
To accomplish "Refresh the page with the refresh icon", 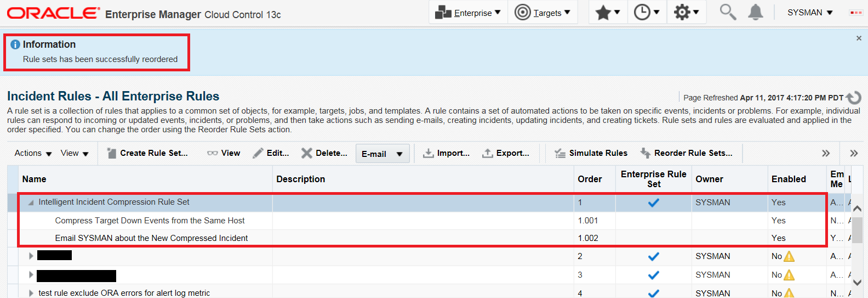I will point(854,98).
